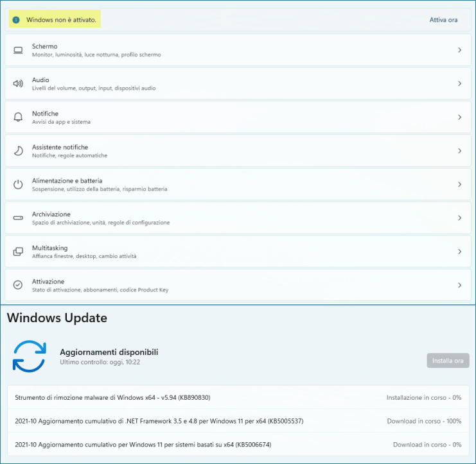Select the Attivazione title text
Image resolution: width=476 pixels, height=464 pixels.
click(x=48, y=282)
